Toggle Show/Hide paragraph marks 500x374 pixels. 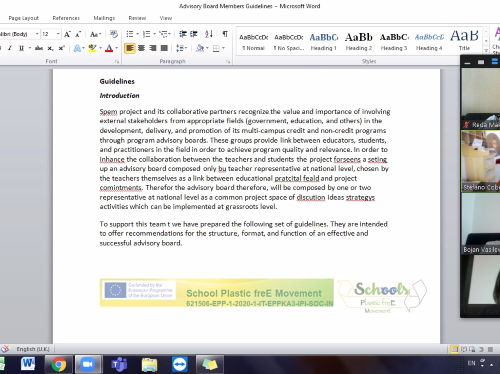[x=225, y=34]
